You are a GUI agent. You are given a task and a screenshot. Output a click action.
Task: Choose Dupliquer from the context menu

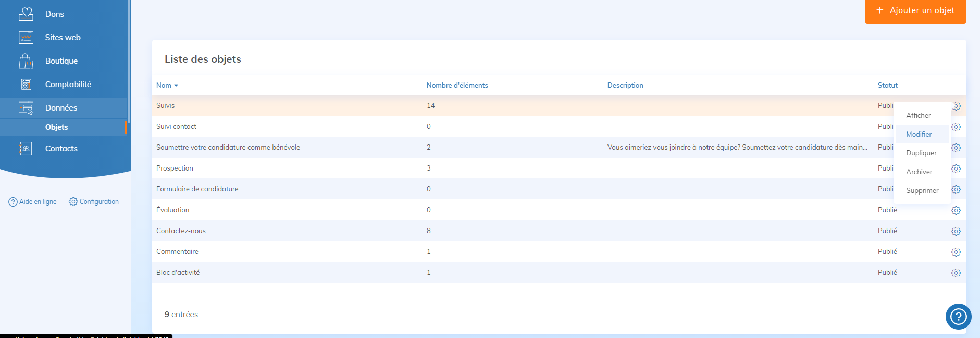(921, 153)
